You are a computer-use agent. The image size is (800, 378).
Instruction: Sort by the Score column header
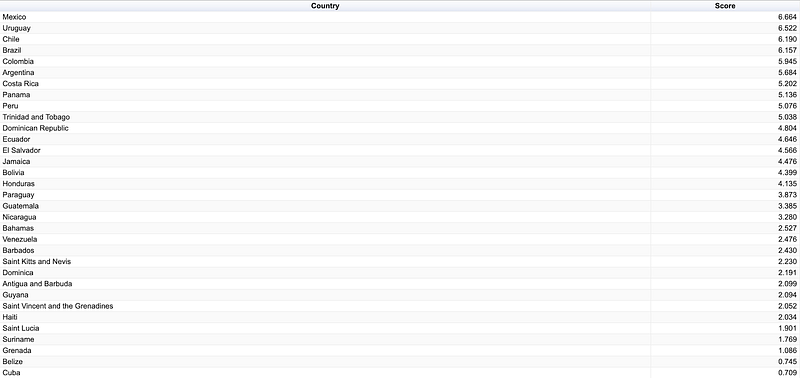[x=725, y=6]
